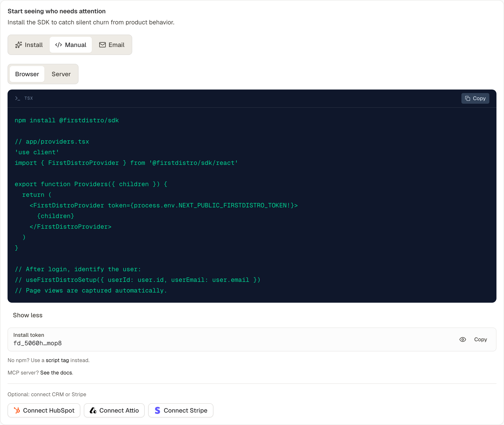Click the Install token label

[29, 335]
